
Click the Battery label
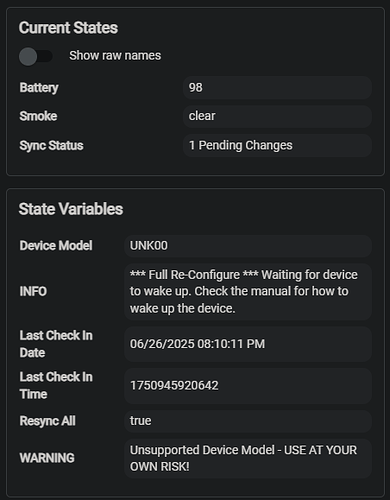(x=39, y=88)
